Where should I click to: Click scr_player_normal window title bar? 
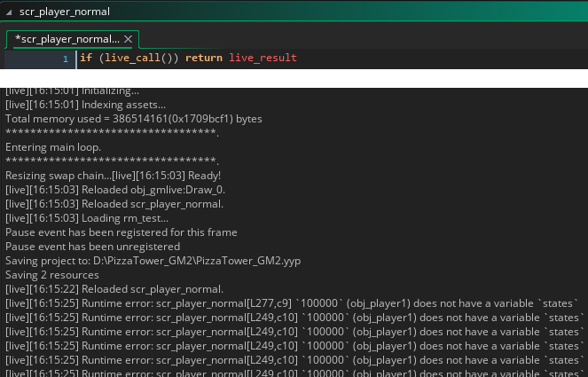tap(294, 12)
